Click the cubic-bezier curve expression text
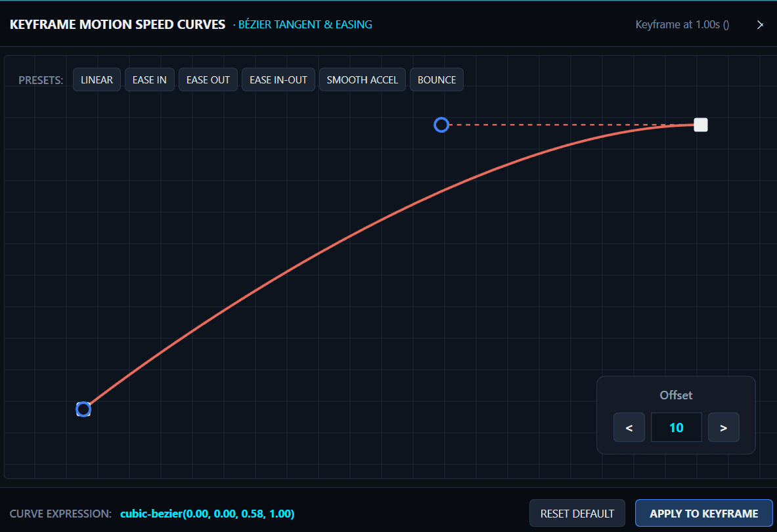The image size is (777, 532). [x=207, y=514]
